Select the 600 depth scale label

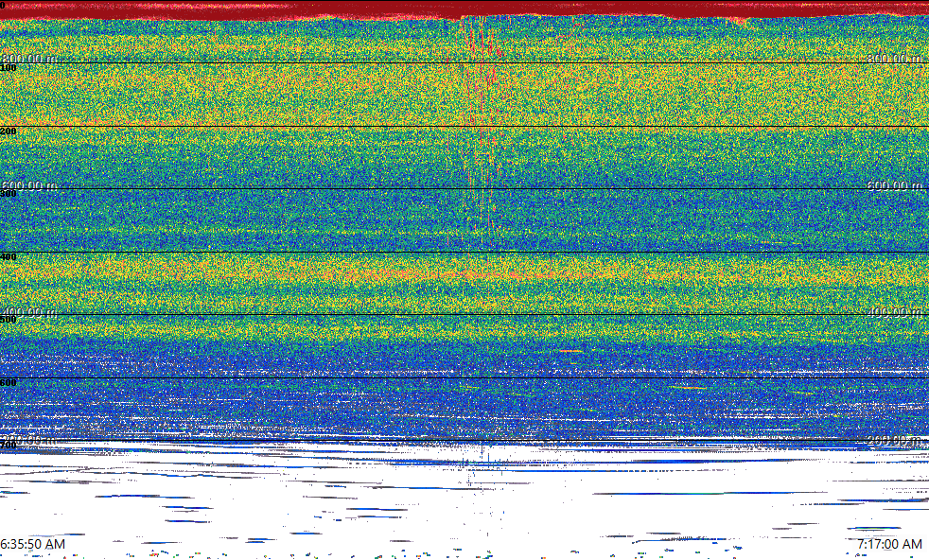[x=9, y=383]
